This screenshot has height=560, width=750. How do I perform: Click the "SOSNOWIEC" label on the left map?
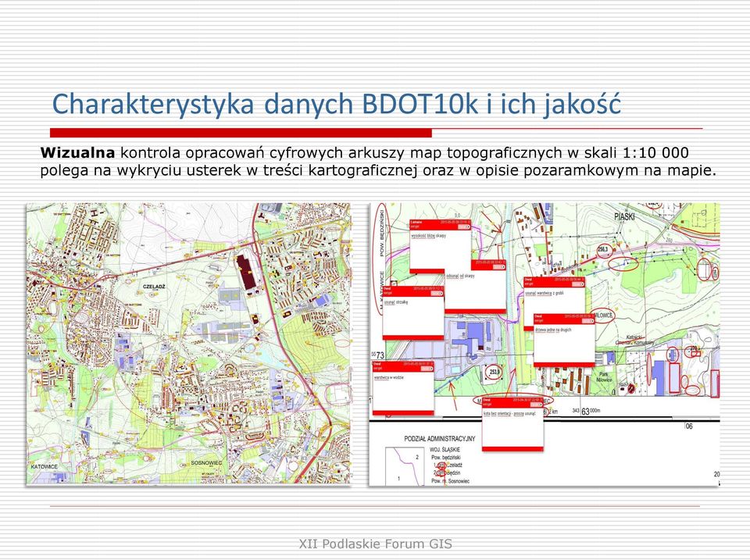click(206, 463)
